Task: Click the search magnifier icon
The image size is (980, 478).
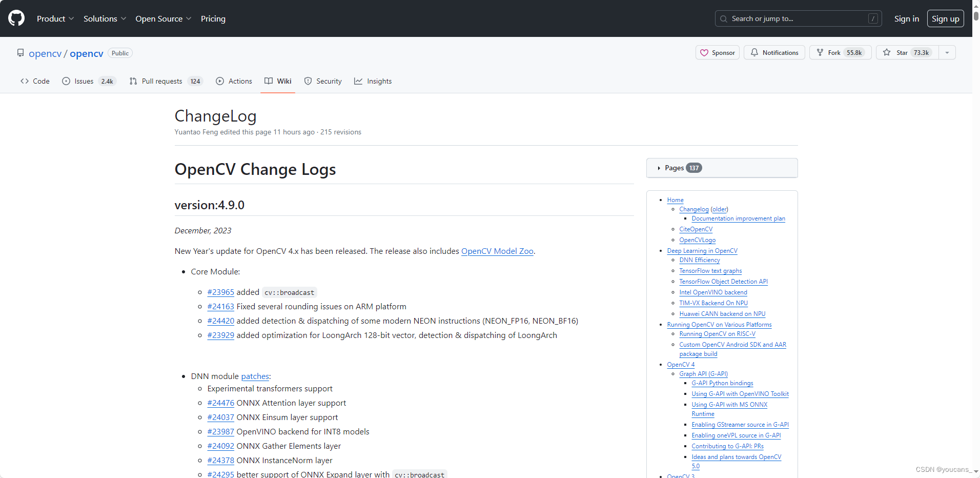Action: pyautogui.click(x=724, y=19)
